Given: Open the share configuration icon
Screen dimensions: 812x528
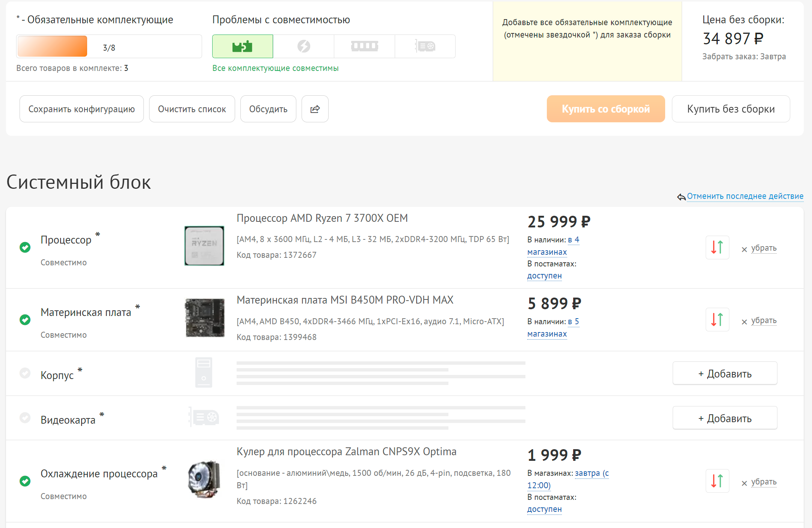Looking at the screenshot, I should pyautogui.click(x=315, y=109).
